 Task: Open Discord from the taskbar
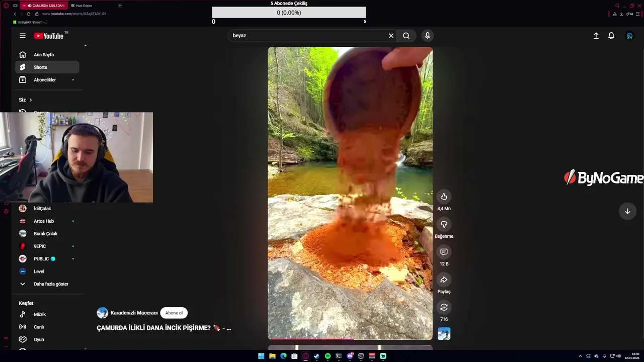click(350, 356)
